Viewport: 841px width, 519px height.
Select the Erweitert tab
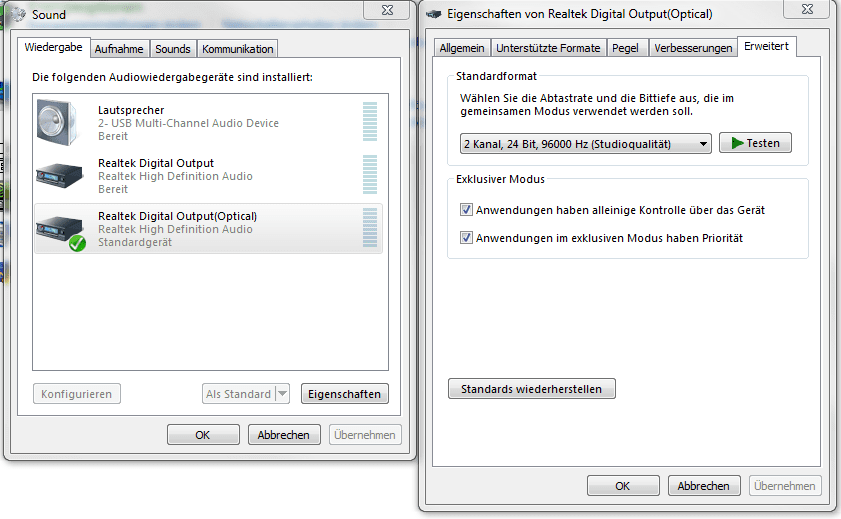pyautogui.click(x=766, y=46)
